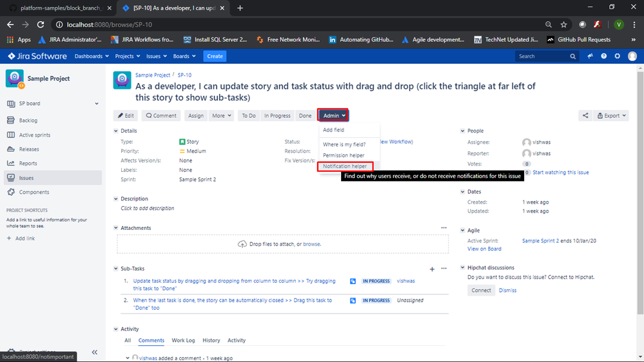Screen dimensions: 644x362
Task: Click the add sub-task plus icon
Action: click(432, 269)
